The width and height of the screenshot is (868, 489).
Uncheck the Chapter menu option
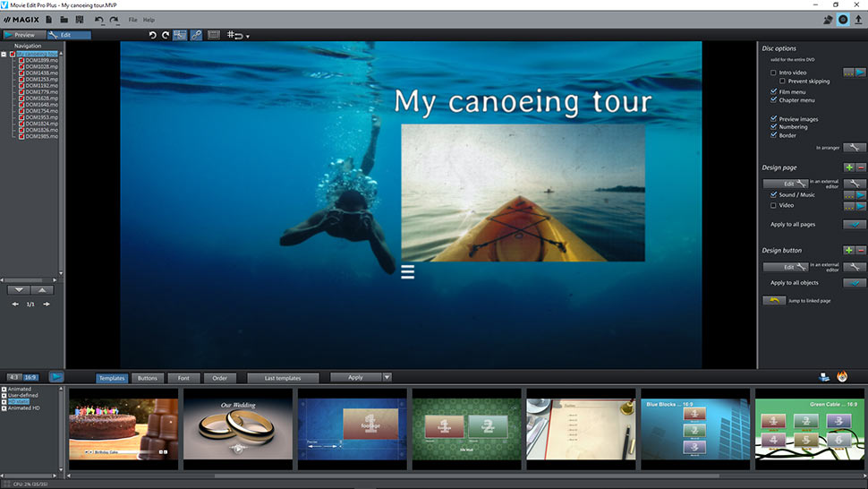(x=774, y=100)
